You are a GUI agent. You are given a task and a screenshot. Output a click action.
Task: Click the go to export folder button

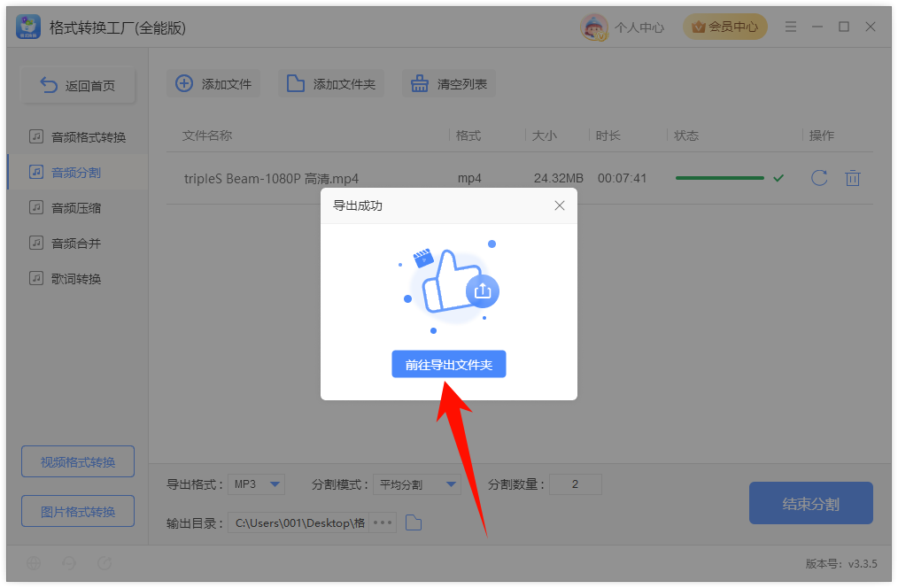(448, 364)
